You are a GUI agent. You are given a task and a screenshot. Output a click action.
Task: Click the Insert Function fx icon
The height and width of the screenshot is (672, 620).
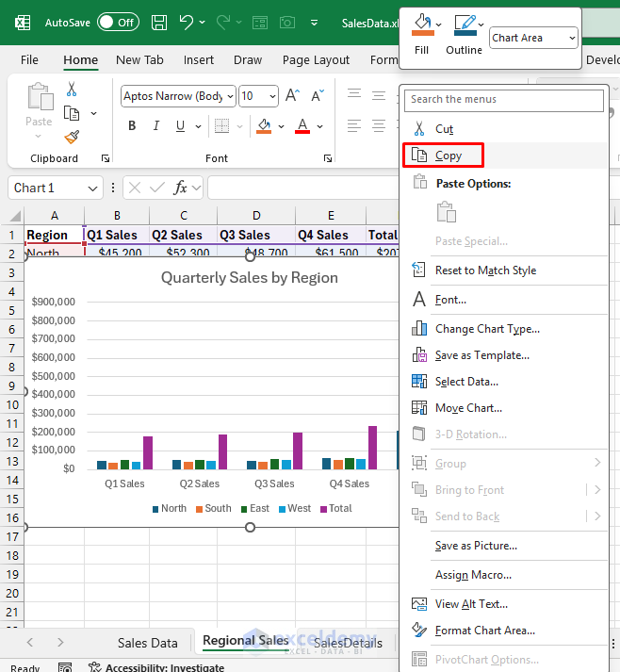point(181,188)
